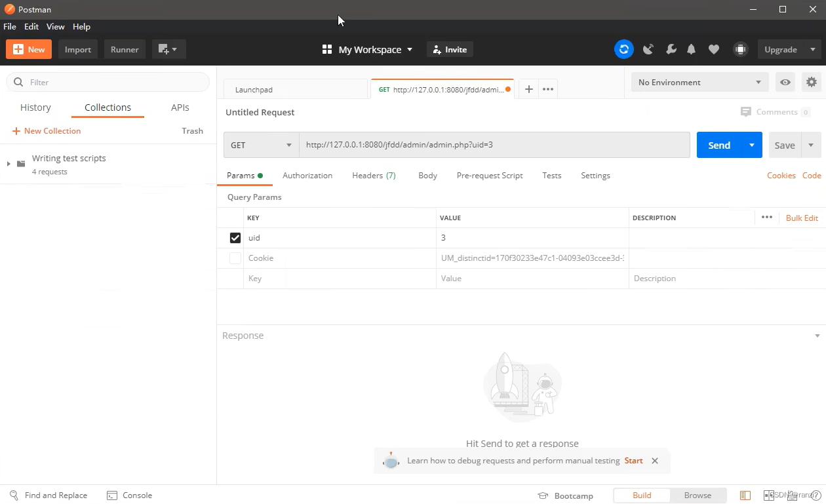Open environment quick look eye icon
This screenshot has width=826, height=504.
click(x=785, y=82)
